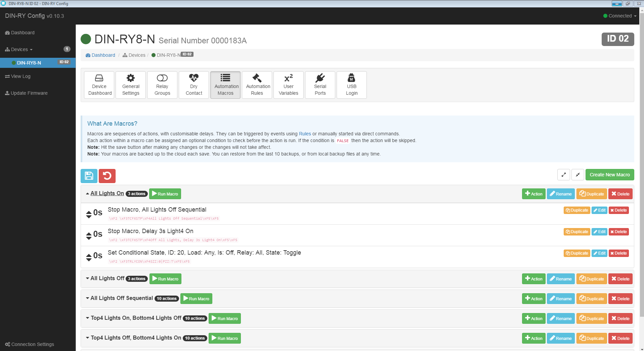
Task: Open the Connected status dropdown
Action: coord(620,16)
